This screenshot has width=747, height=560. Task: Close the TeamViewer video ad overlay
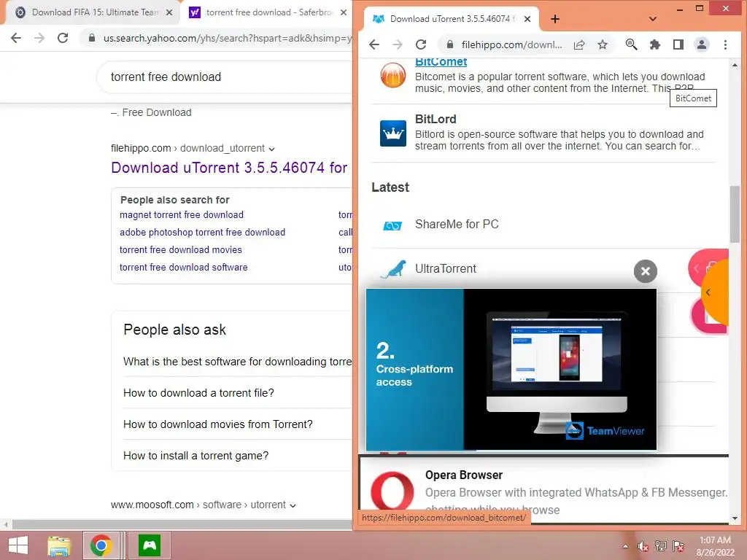646,271
